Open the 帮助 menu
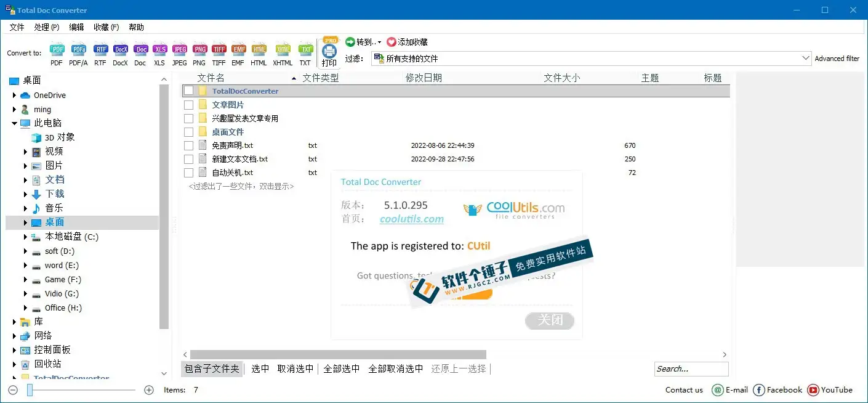Viewport: 868px width, 403px height. click(136, 27)
